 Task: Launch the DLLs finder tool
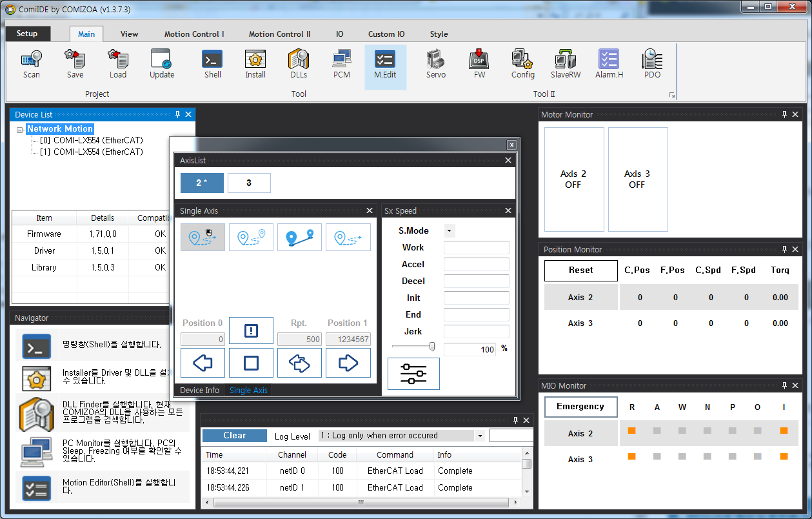coord(299,63)
